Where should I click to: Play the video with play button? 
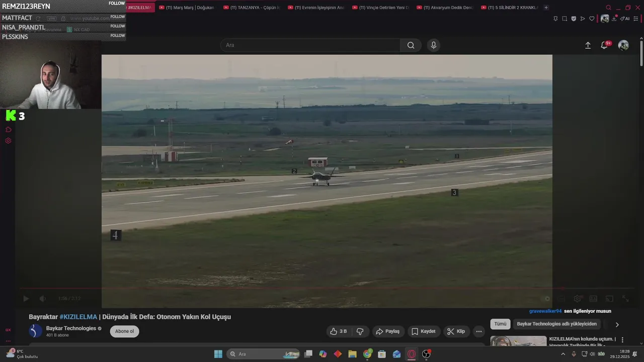[x=26, y=299]
